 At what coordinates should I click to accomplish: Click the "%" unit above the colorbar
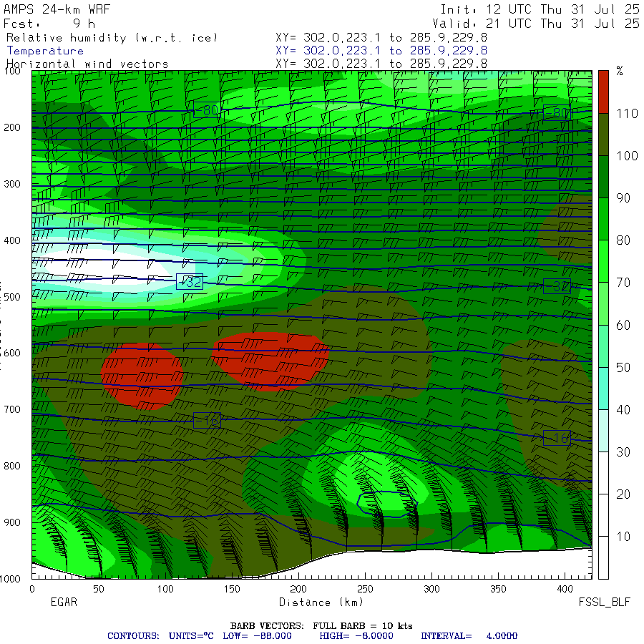[620, 71]
